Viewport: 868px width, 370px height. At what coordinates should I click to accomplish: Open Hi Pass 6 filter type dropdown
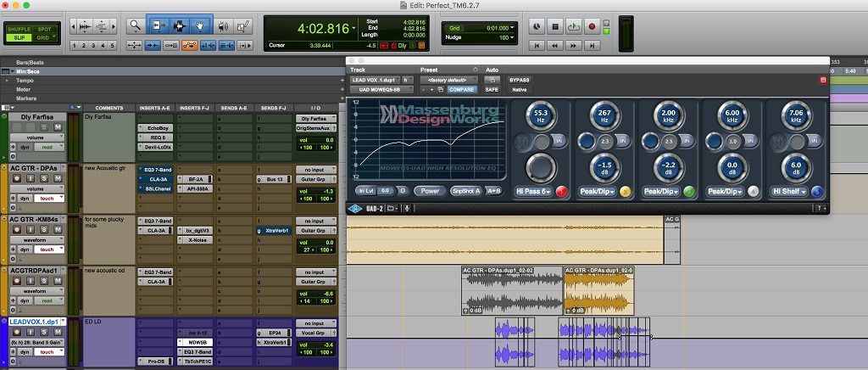534,192
